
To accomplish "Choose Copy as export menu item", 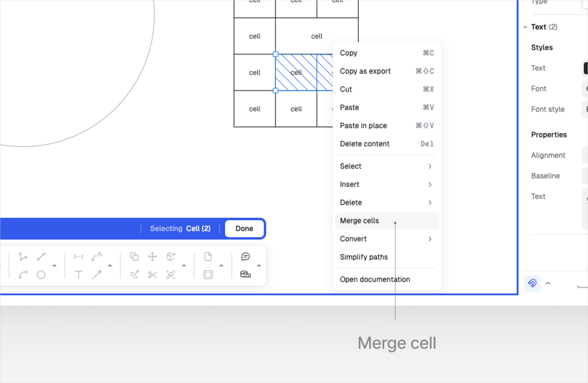I will click(x=365, y=71).
